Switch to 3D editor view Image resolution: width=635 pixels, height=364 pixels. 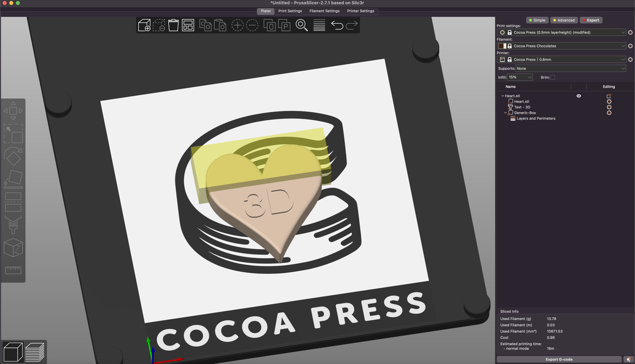point(13,352)
